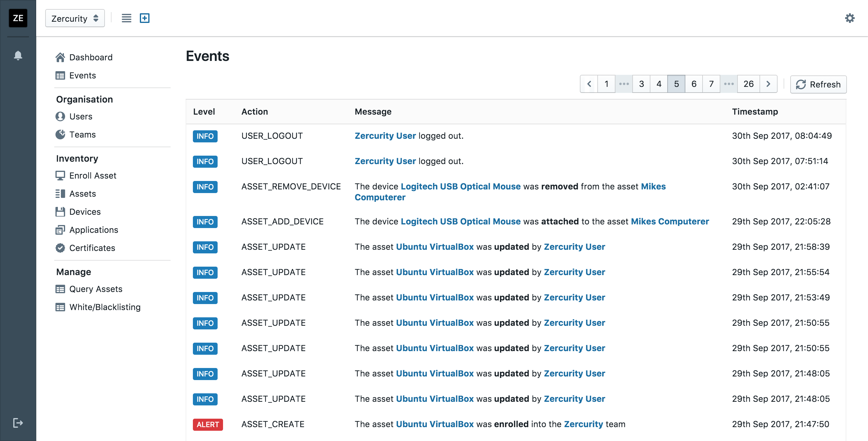Select page 7 in pagination
Image resolution: width=868 pixels, height=441 pixels.
click(x=711, y=84)
